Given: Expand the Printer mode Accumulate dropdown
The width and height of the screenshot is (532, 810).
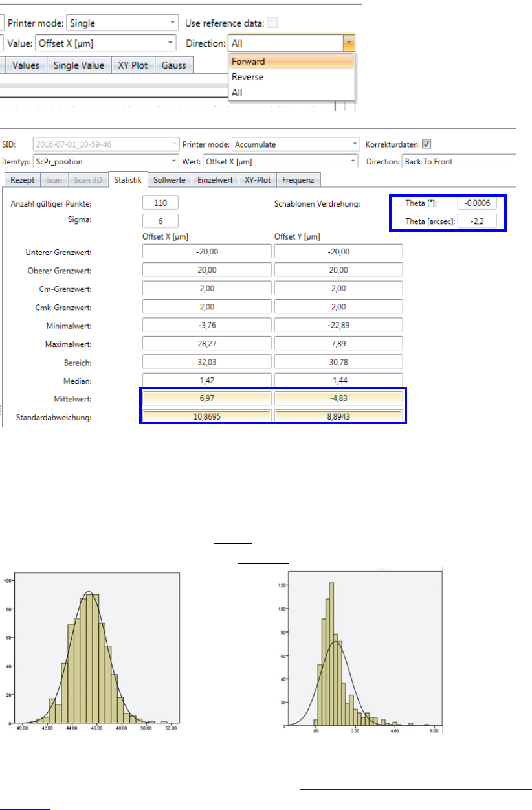Looking at the screenshot, I should 354,144.
